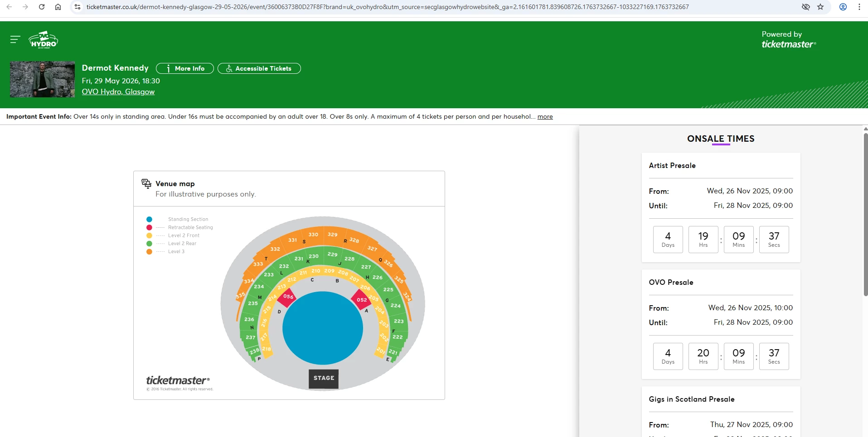Reload the Ticketmaster page
Screen dimensions: 868x437
pos(42,7)
